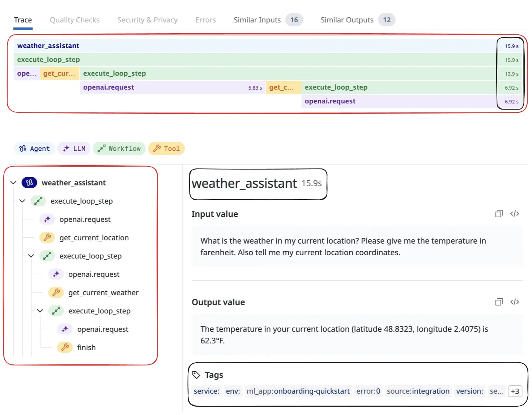Click the weather_assistant 15.9s heading
The width and height of the screenshot is (532, 415).
tap(257, 184)
